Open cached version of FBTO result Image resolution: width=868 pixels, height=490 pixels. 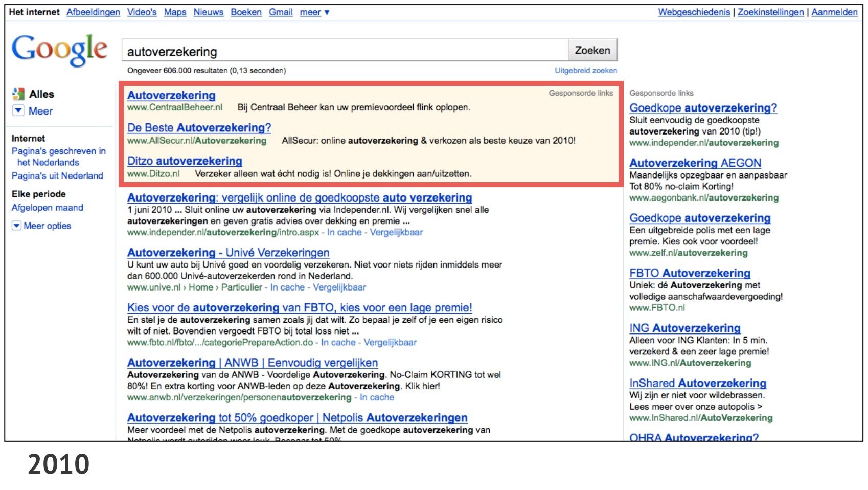coord(338,343)
